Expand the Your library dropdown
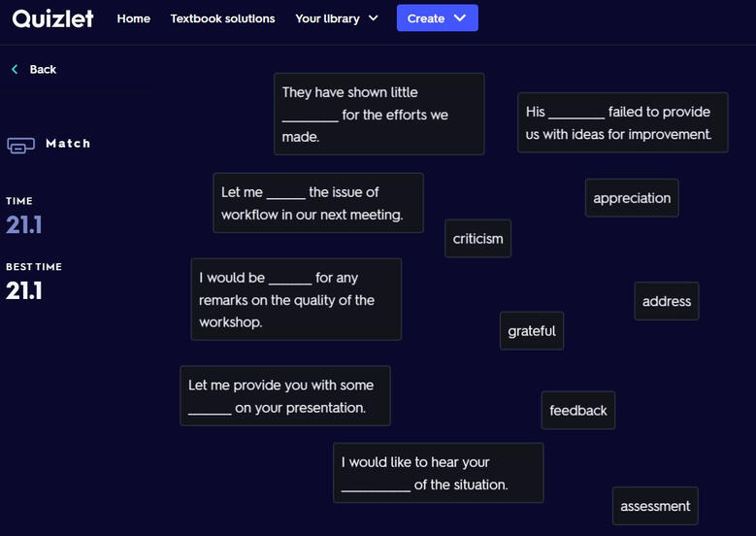Screen dimensions: 756x536 pos(337,18)
